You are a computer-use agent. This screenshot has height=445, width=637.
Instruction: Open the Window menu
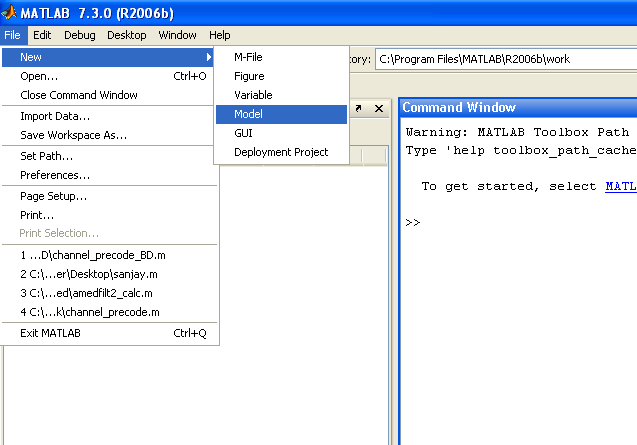click(178, 35)
